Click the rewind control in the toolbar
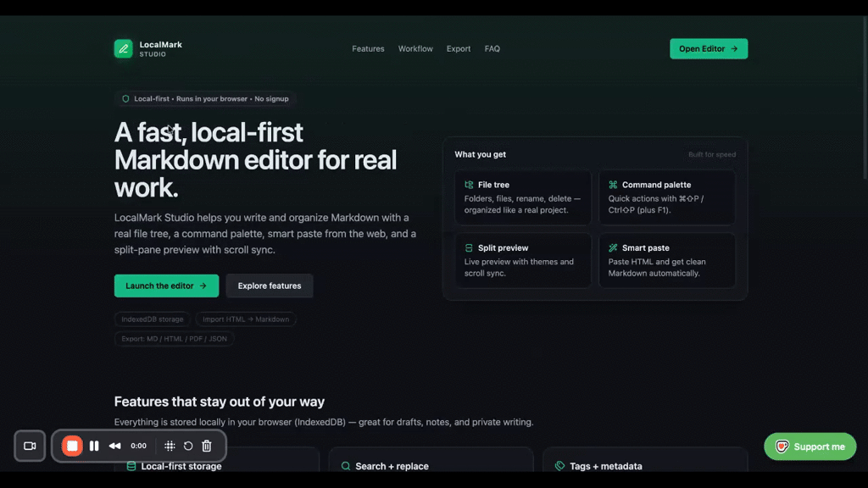The image size is (868, 488). (115, 446)
